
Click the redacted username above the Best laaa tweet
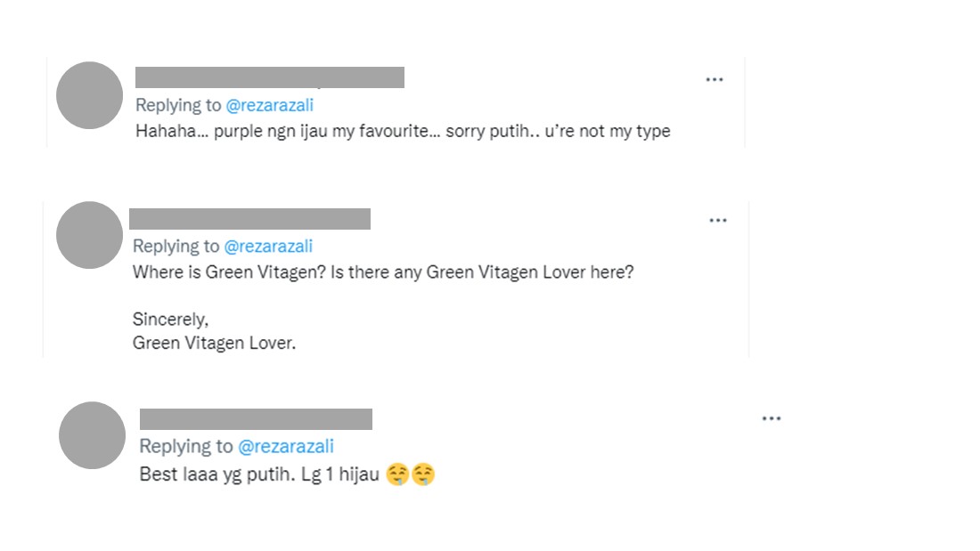click(256, 419)
